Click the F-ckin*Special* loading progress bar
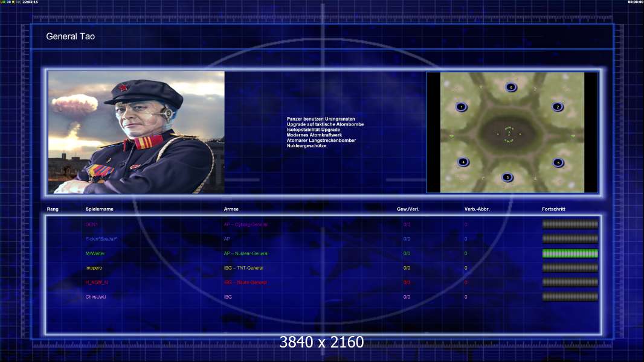 [x=570, y=238]
